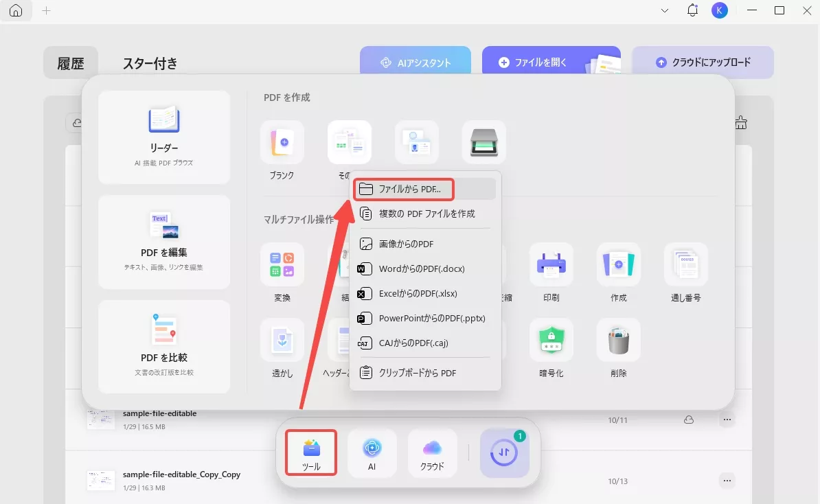Click the circular progress indicator in dock

tap(505, 452)
